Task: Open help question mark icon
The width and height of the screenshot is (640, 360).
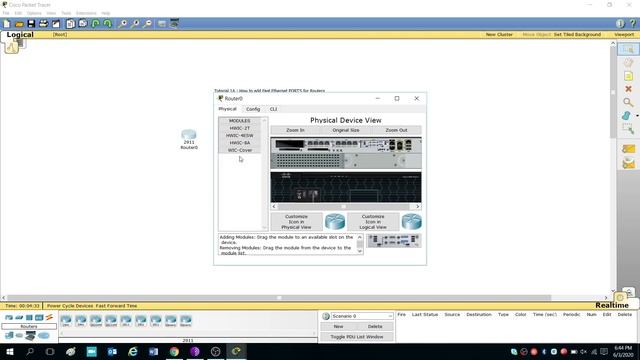Action: [x=632, y=24]
